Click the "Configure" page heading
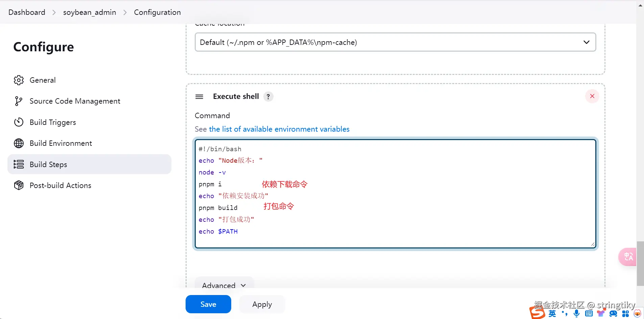This screenshot has height=319, width=644. 44,47
